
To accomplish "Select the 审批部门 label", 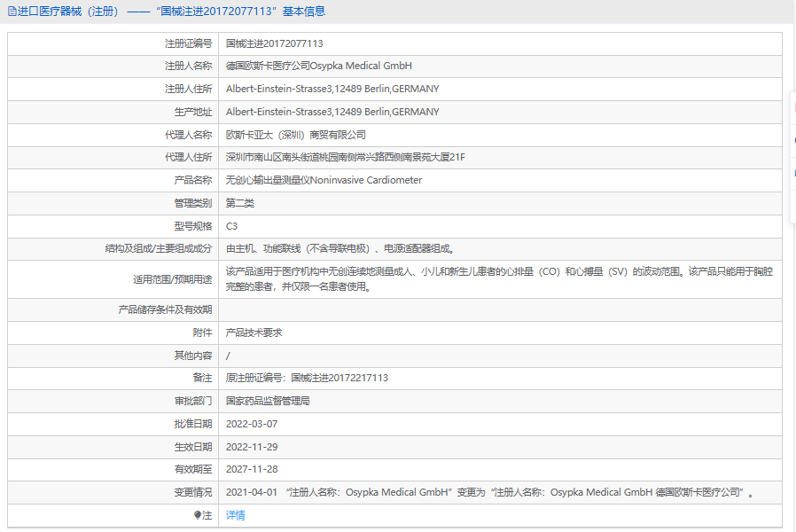I will pyautogui.click(x=193, y=401).
